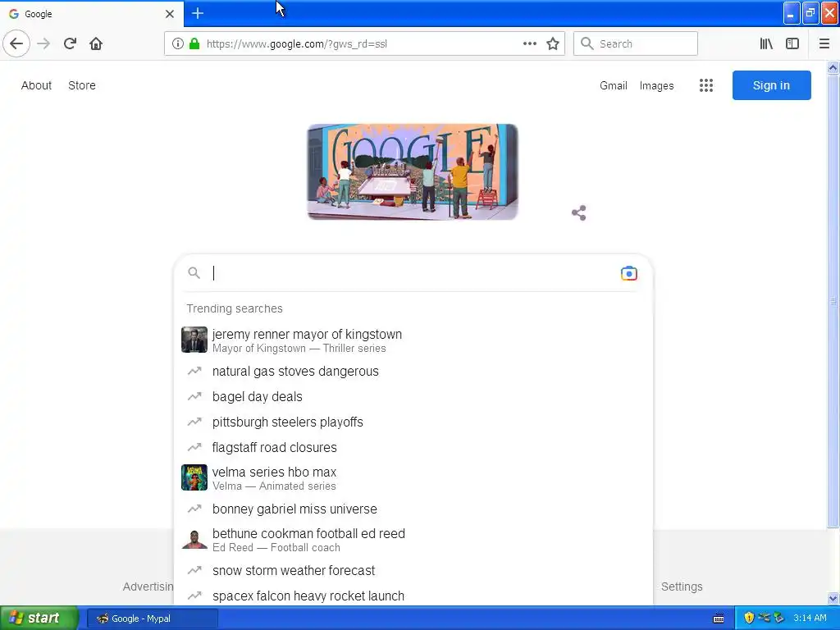Screen dimensions: 840x630
Task: Open the Windows Start menu
Action: click(x=39, y=618)
